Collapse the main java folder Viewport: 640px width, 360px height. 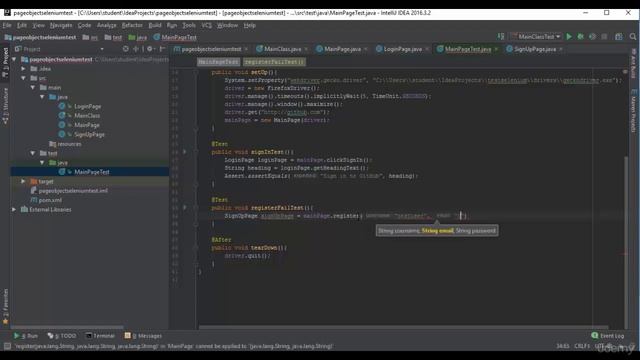point(42,97)
